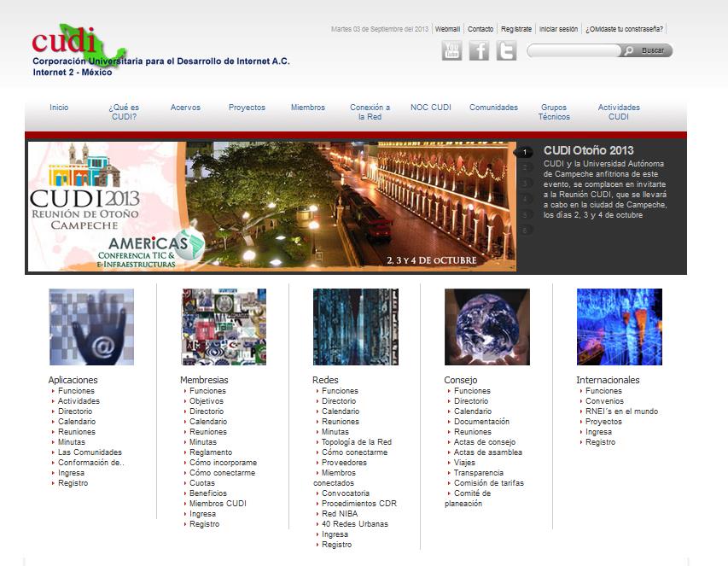
Task: Click the Webmail link
Action: click(447, 29)
